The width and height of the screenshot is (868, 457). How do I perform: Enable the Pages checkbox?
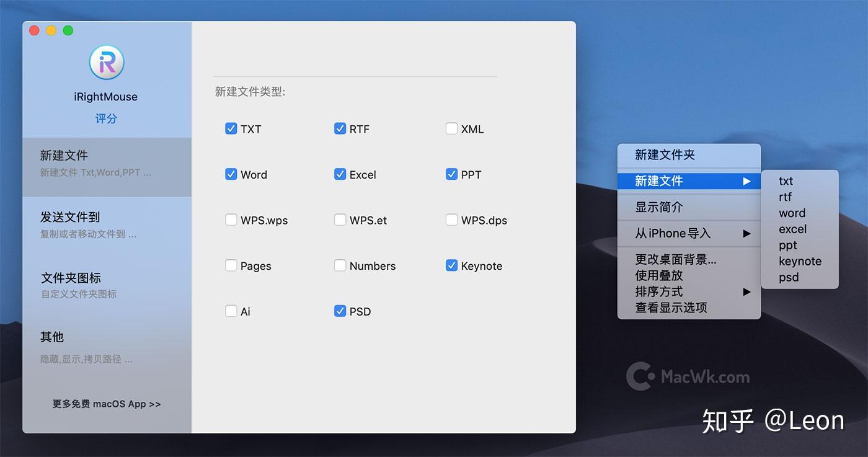pos(231,265)
